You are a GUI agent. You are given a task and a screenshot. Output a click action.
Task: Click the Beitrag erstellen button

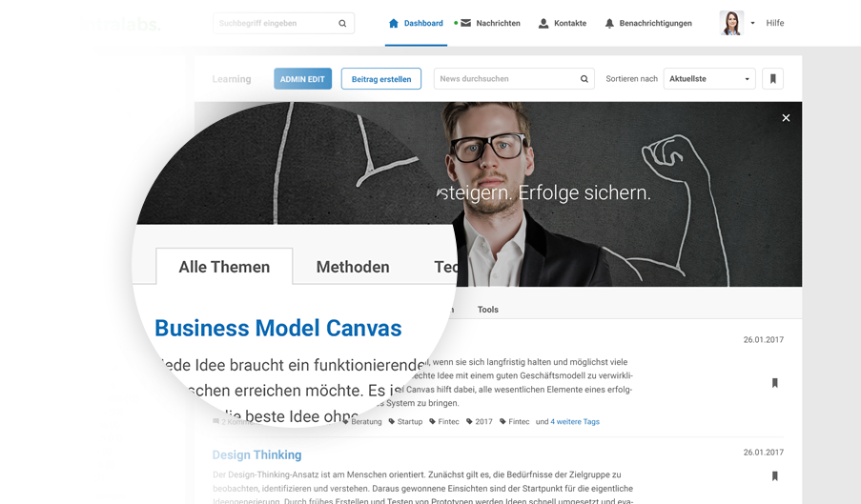point(380,79)
